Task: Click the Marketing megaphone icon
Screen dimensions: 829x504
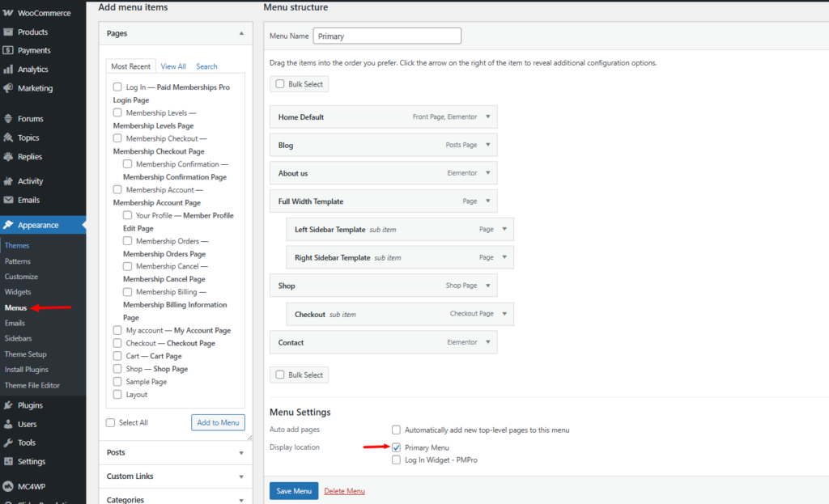Action: [x=8, y=88]
